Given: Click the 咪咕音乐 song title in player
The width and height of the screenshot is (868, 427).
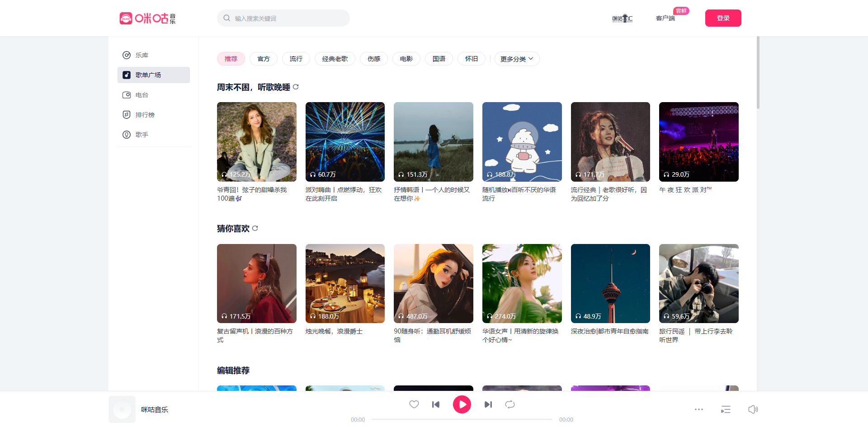Looking at the screenshot, I should (155, 409).
